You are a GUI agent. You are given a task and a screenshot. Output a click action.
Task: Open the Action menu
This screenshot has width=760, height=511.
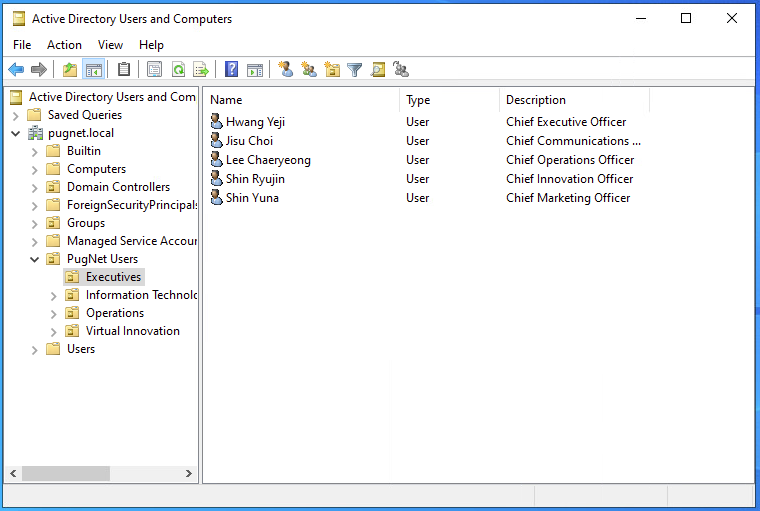(64, 45)
